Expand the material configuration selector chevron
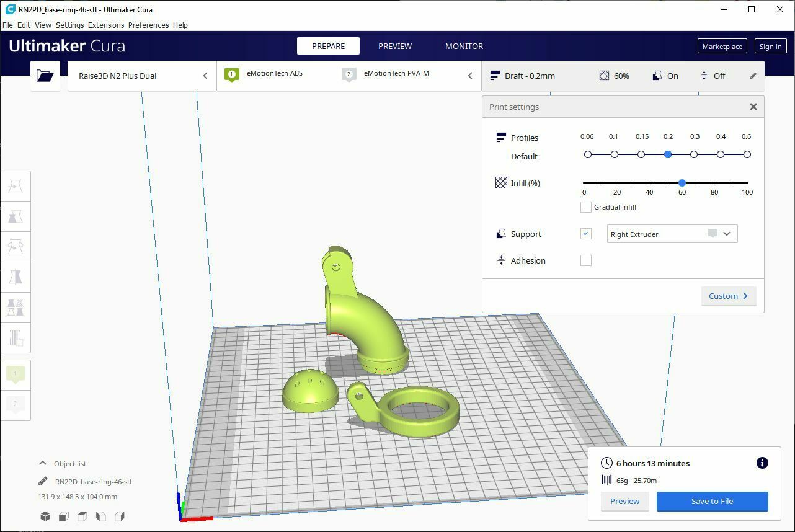The width and height of the screenshot is (795, 532). coord(470,76)
